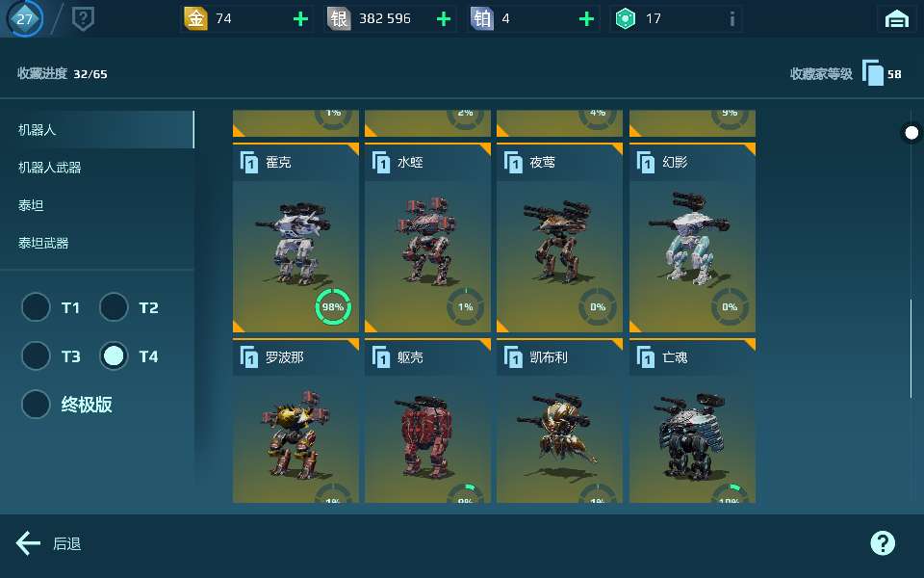This screenshot has width=924, height=578.
Task: Open the 霍克 robot card
Action: 295,238
